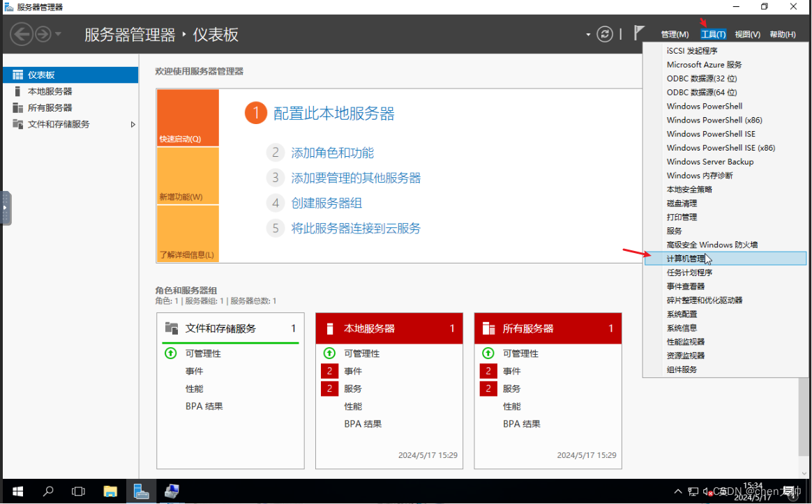
Task: Open 磁盘清理 from tools menu
Action: pyautogui.click(x=725, y=204)
